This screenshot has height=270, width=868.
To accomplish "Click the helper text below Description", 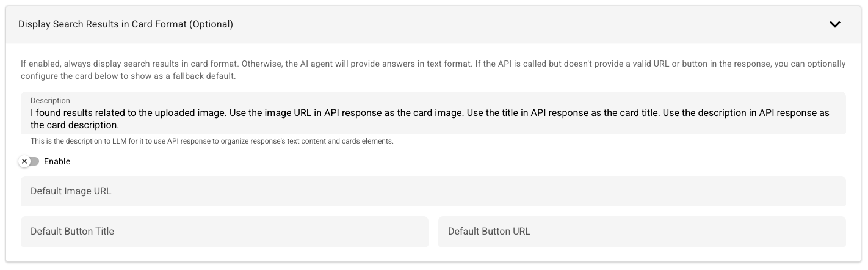I will point(212,141).
